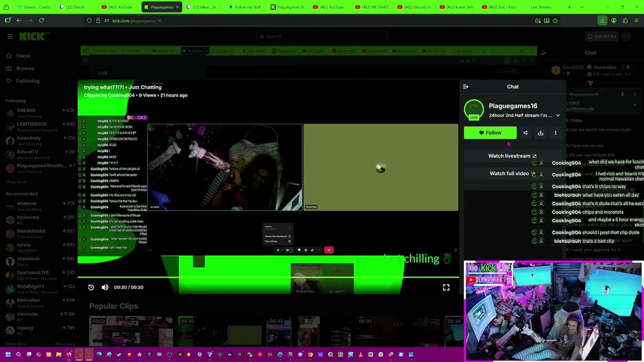
Task: Open the browser application menu
Action: (x=636, y=21)
